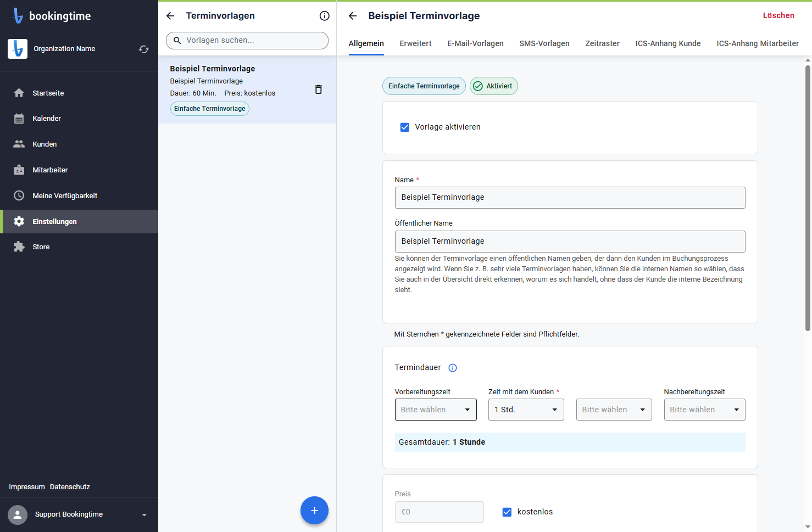Switch to the SMS-Vorlagen tab
This screenshot has height=532, width=812.
point(544,43)
